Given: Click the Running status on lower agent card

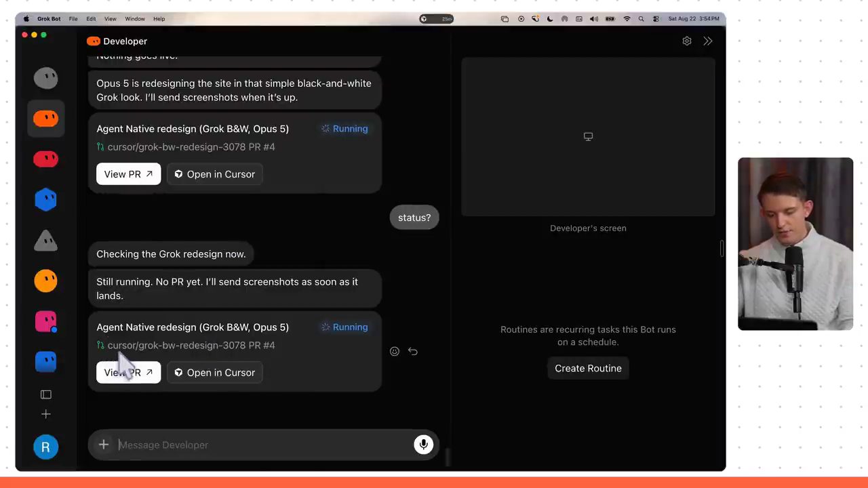Looking at the screenshot, I should 344,327.
